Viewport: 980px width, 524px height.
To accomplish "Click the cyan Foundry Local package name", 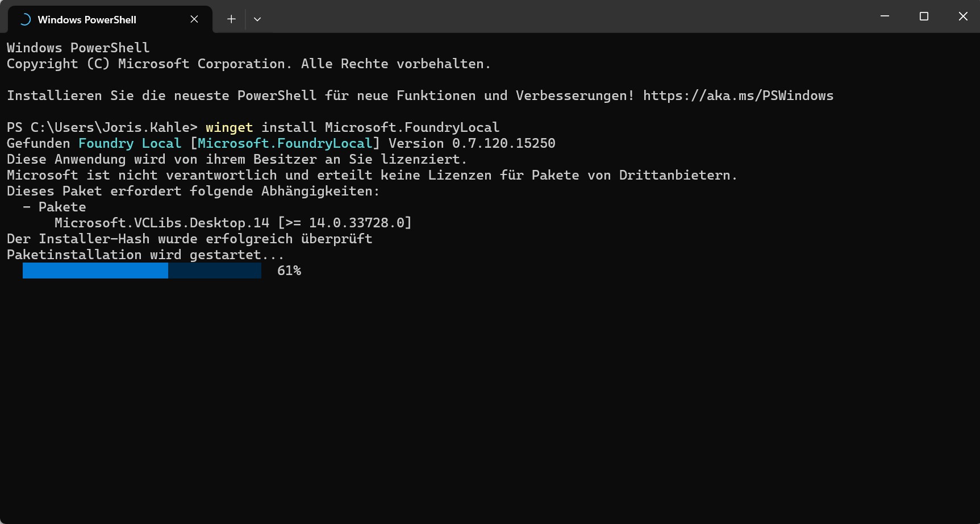I will pyautogui.click(x=130, y=144).
